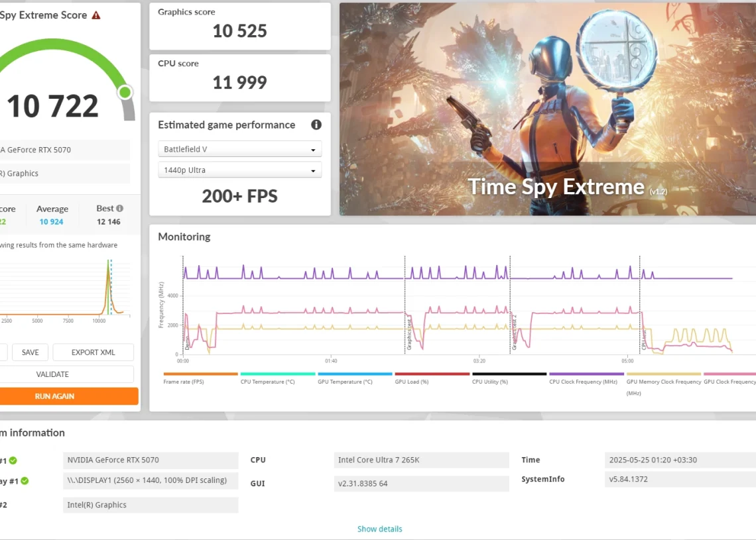Toggle the GPU Load (%) legend series
The width and height of the screenshot is (756, 540).
[x=432, y=378]
